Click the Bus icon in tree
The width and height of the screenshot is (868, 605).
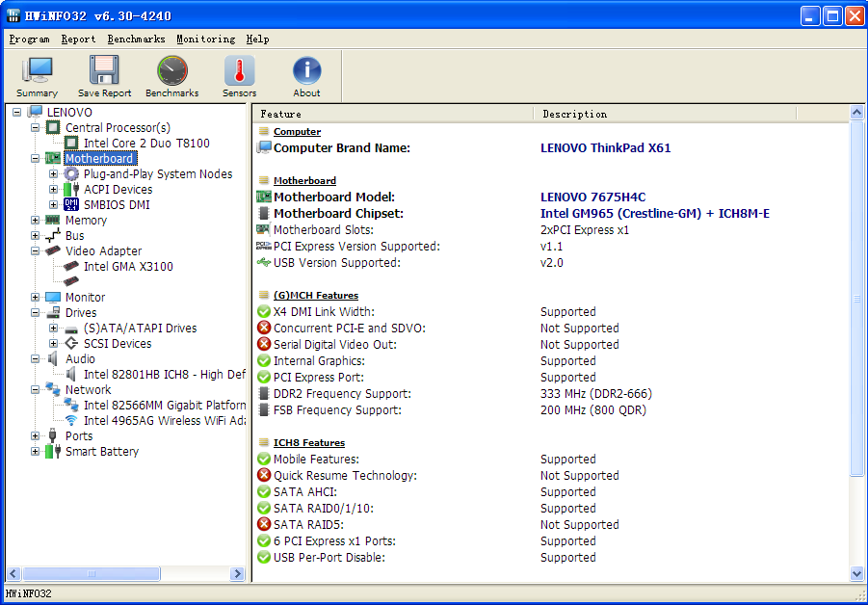[53, 235]
